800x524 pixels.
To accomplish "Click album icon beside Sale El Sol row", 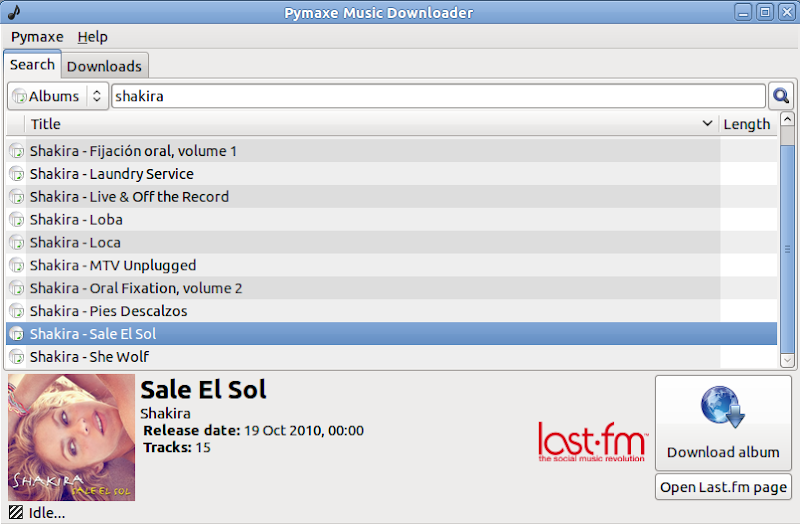I will point(17,334).
